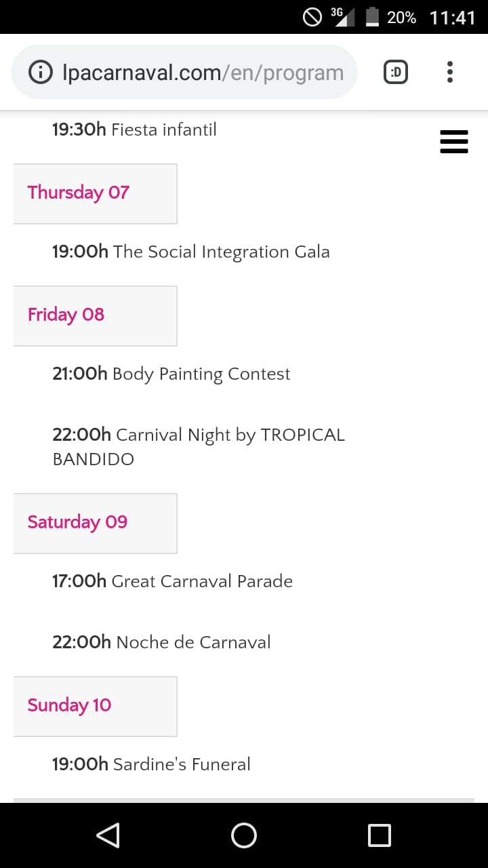This screenshot has width=488, height=868.
Task: Open recent apps square button
Action: click(379, 835)
